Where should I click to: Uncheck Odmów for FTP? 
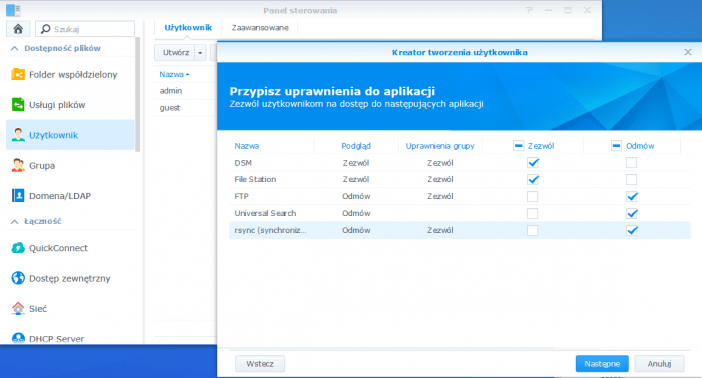click(x=632, y=197)
